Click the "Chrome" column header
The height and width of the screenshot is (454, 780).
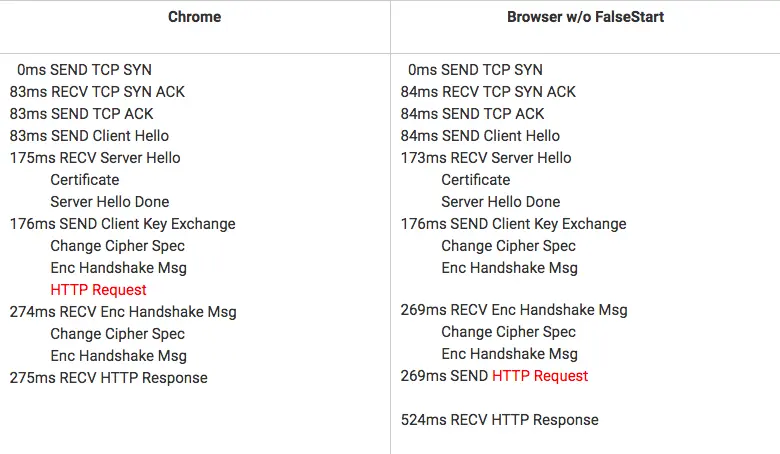point(194,17)
